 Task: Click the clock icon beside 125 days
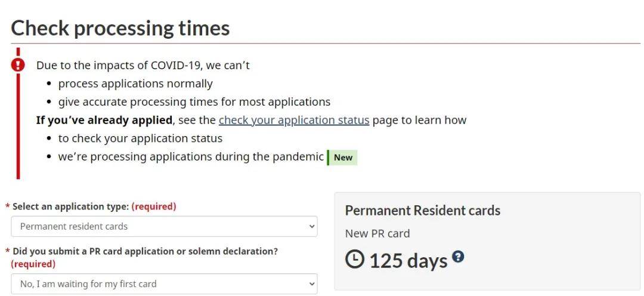355,259
